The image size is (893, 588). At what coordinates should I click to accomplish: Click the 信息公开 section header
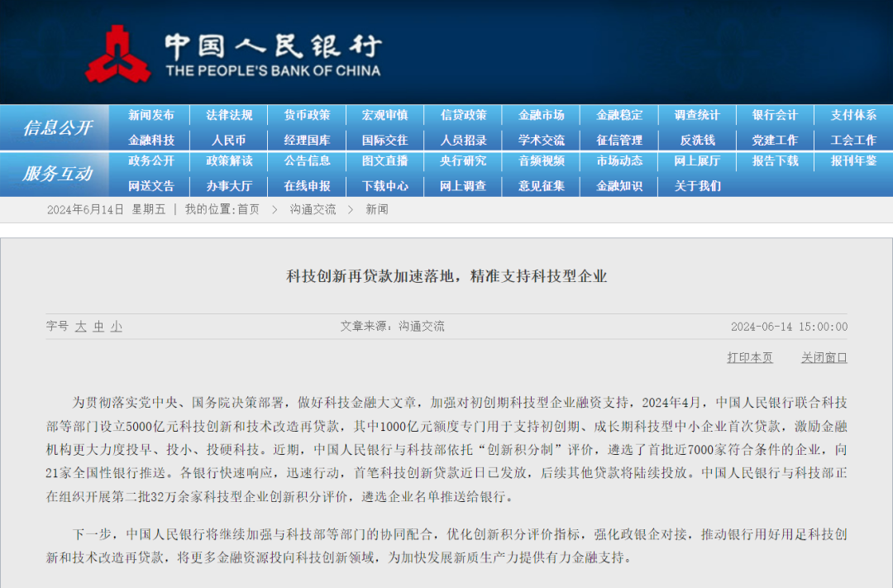tap(57, 127)
